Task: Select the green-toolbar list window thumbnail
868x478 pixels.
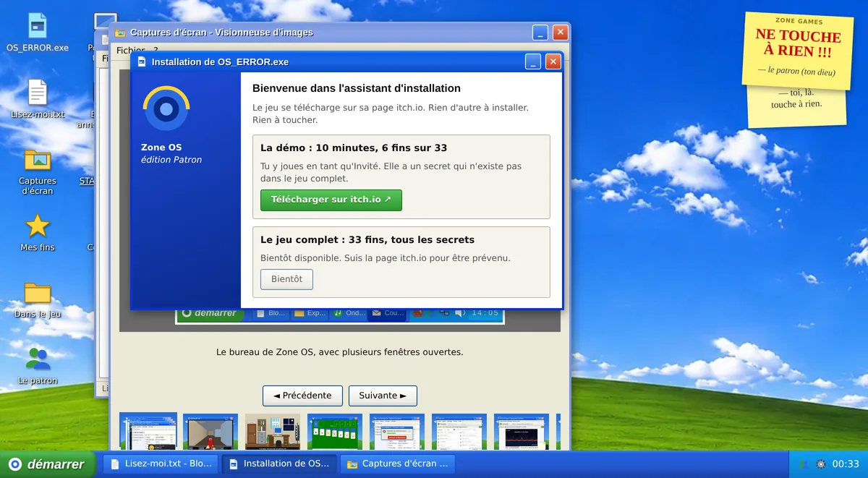Action: point(459,432)
